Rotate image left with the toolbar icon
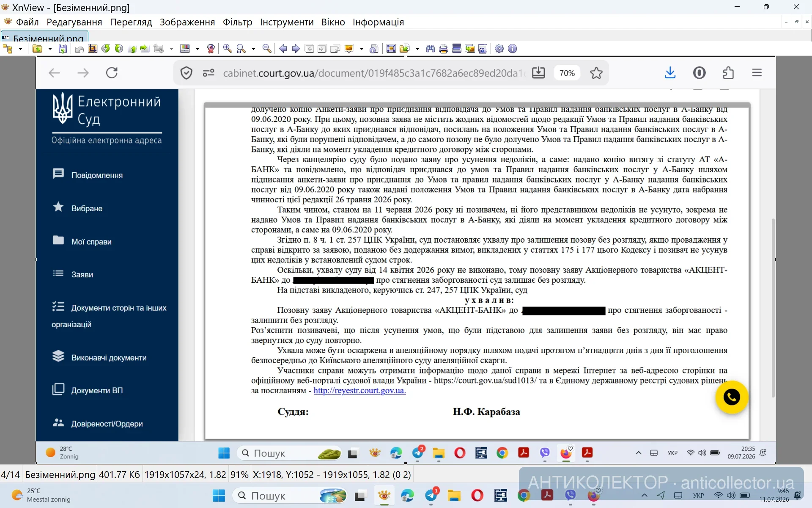The image size is (812, 508). 106,49
